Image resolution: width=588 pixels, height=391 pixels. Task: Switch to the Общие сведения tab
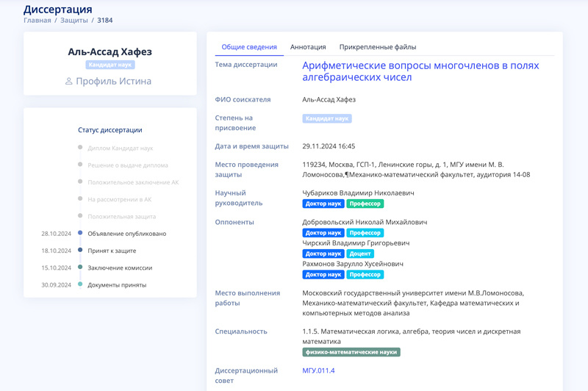click(x=249, y=47)
